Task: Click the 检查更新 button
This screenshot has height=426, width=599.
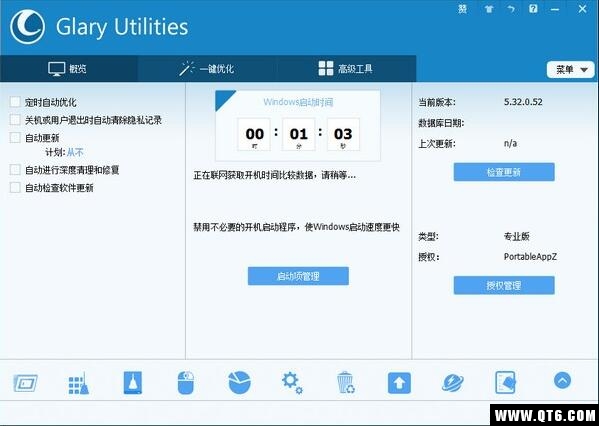Action: click(504, 172)
